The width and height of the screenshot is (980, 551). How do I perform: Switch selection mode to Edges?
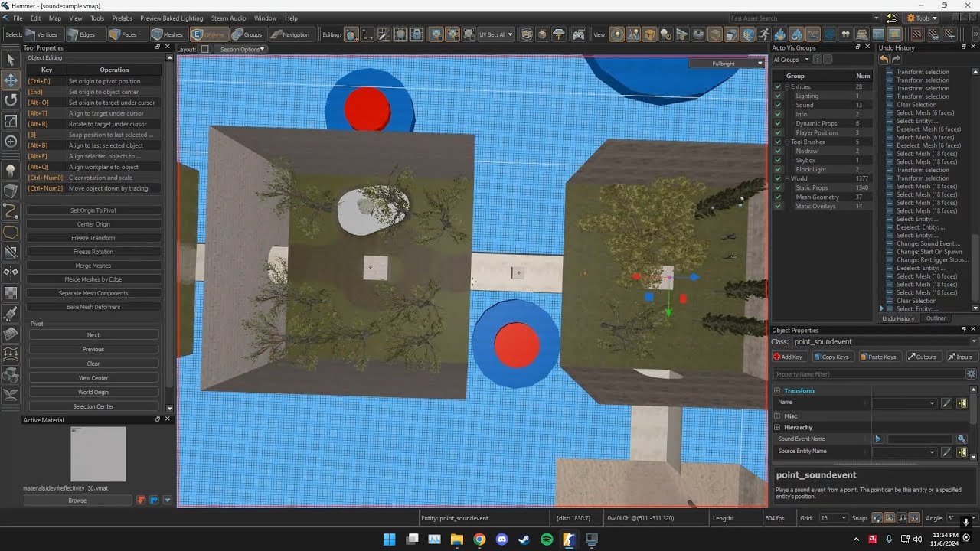80,34
